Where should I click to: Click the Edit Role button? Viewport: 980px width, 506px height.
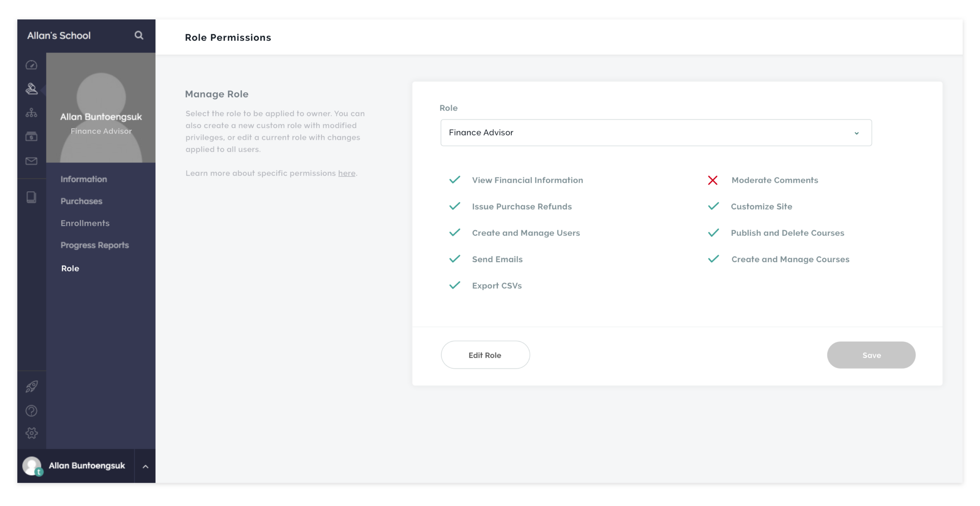tap(485, 355)
